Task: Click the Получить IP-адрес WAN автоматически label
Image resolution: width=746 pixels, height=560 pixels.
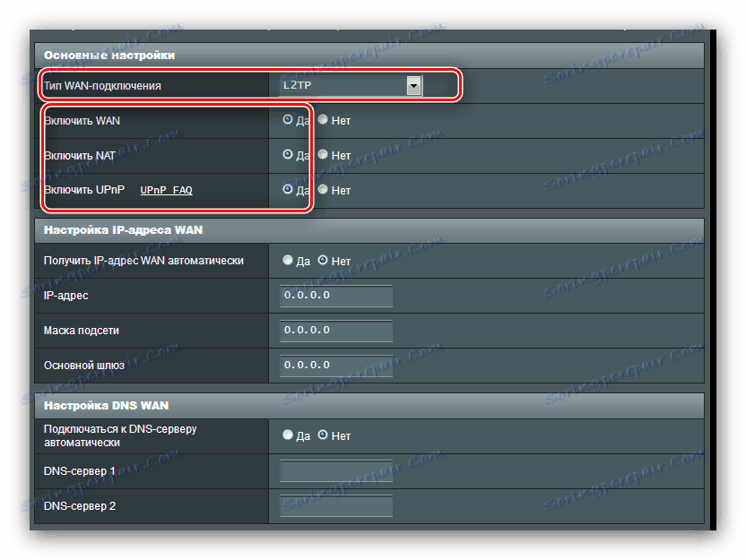Action: pyautogui.click(x=143, y=261)
